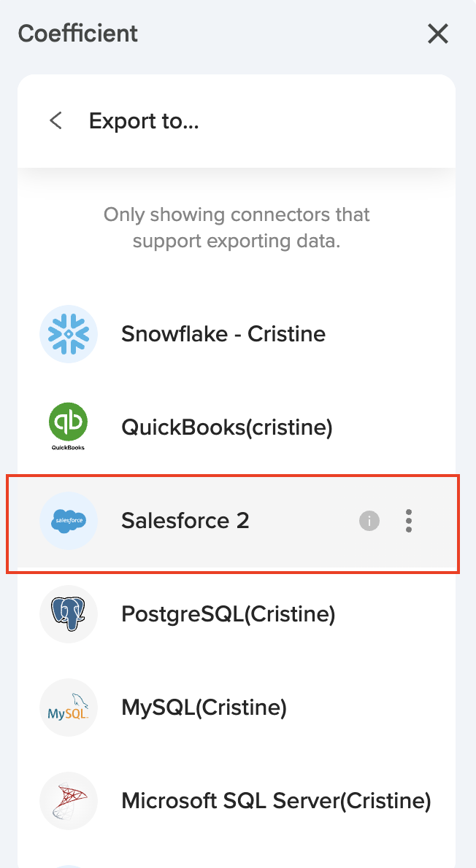
Task: Select the Microsoft SQL Server(Cristine) connection name
Action: tap(276, 801)
